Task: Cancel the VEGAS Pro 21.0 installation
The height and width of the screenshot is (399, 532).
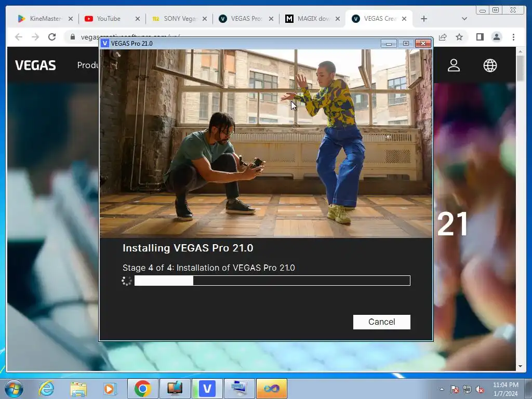Action: (382, 322)
